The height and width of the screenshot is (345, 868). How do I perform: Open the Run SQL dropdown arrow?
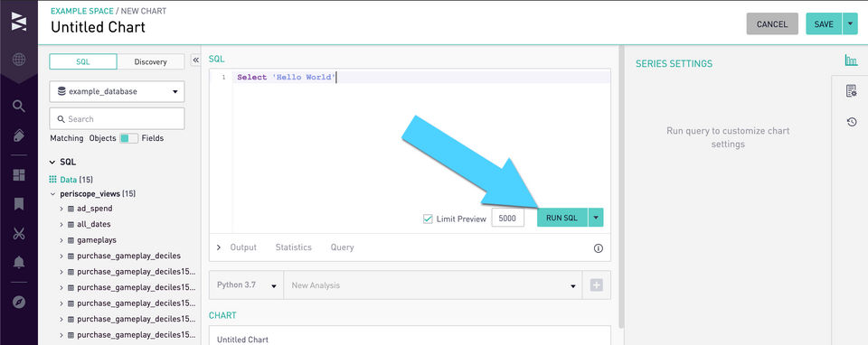pyautogui.click(x=596, y=218)
